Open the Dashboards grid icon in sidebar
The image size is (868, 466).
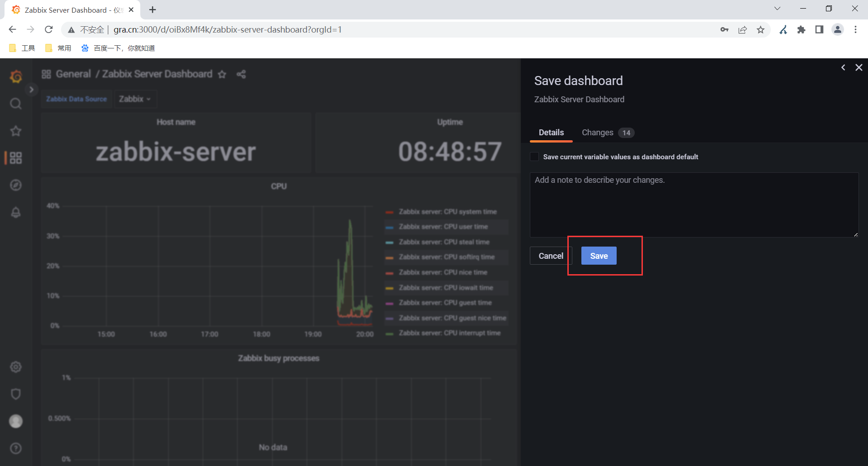(x=16, y=158)
